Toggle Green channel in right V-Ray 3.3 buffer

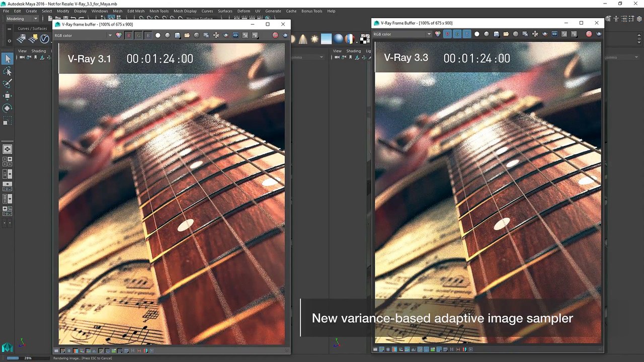[457, 34]
